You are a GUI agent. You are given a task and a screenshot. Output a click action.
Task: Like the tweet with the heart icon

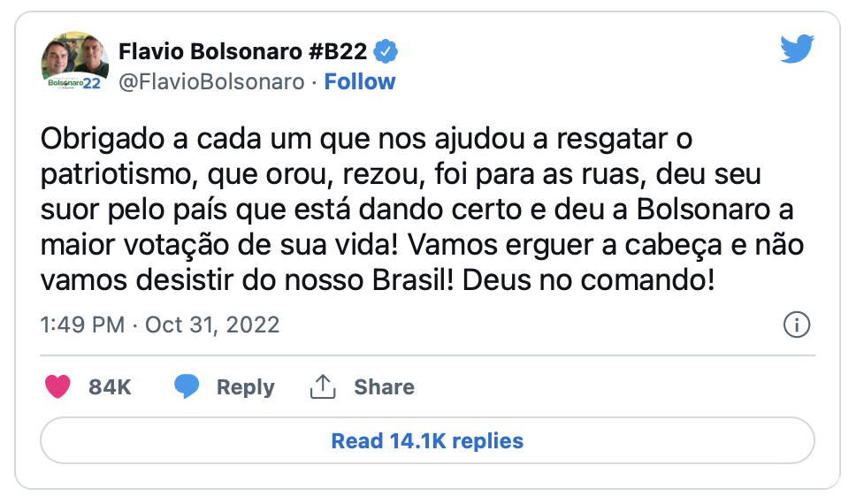(57, 386)
